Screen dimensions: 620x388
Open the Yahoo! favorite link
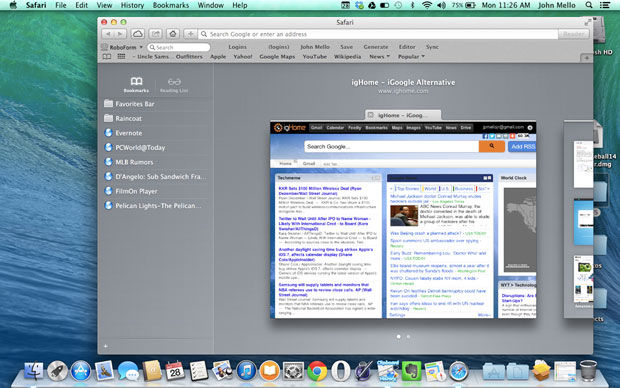click(x=243, y=57)
